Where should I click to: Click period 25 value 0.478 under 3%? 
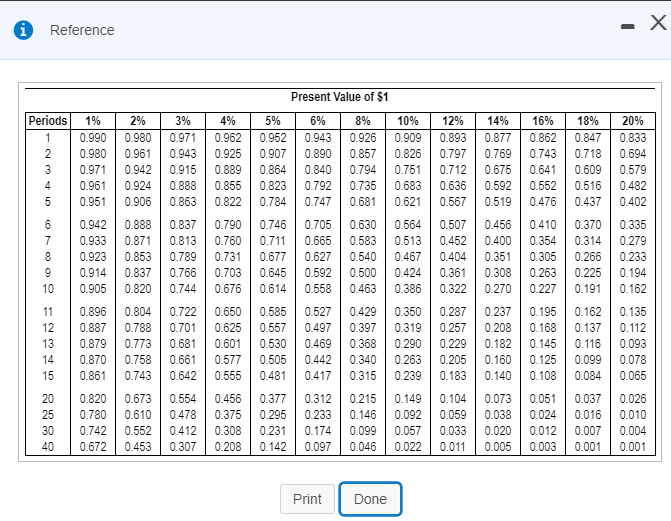pyautogui.click(x=183, y=415)
